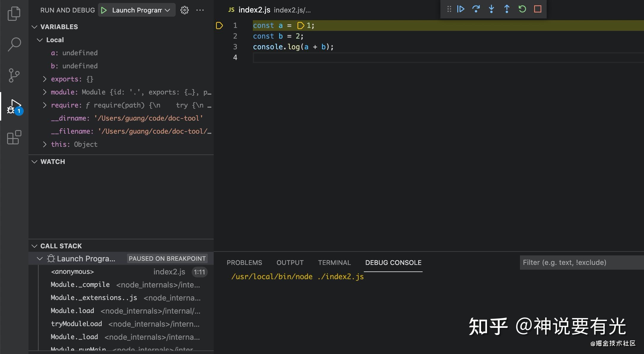Click the Step Out icon

507,9
